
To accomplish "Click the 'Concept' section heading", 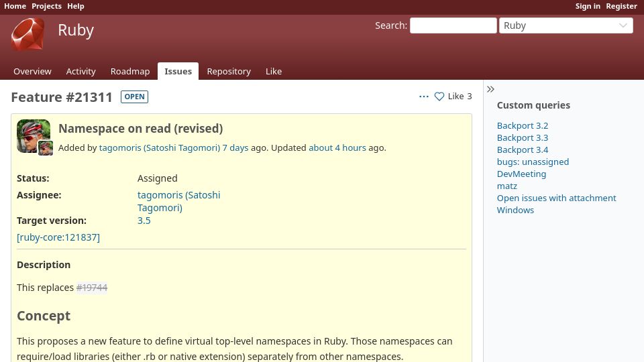I will [x=44, y=316].
